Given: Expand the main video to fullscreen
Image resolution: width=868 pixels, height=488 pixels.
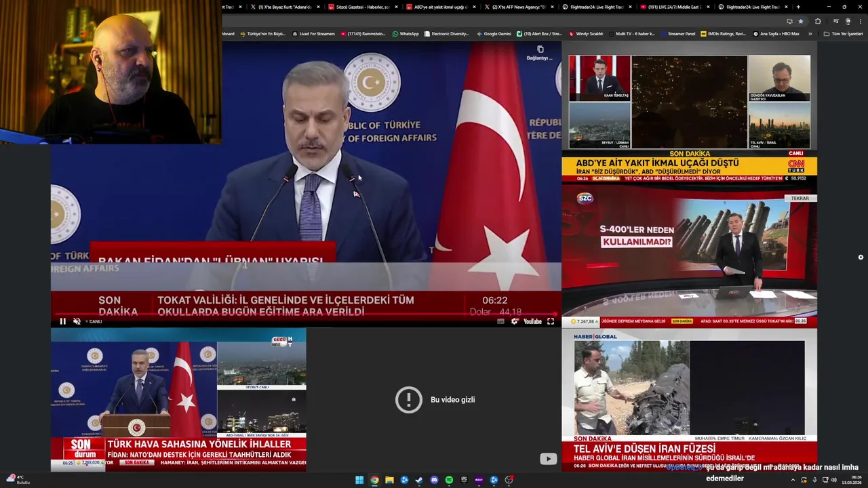Looking at the screenshot, I should [551, 321].
